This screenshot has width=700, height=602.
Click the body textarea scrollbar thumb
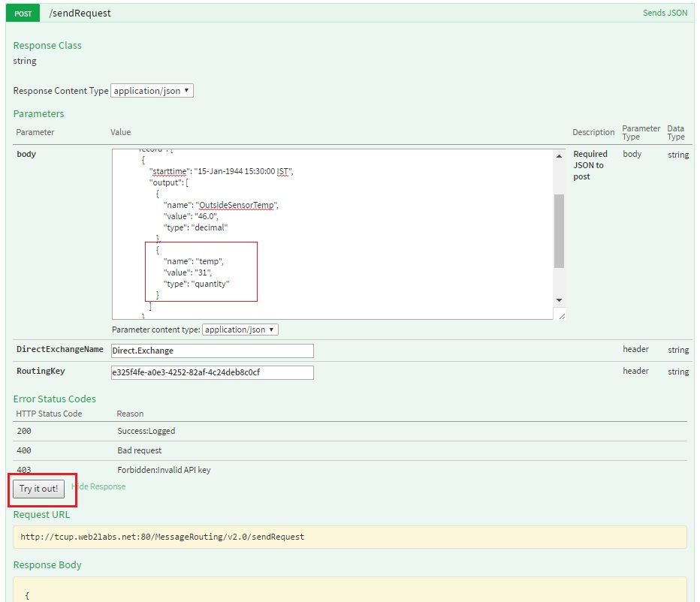coord(559,231)
